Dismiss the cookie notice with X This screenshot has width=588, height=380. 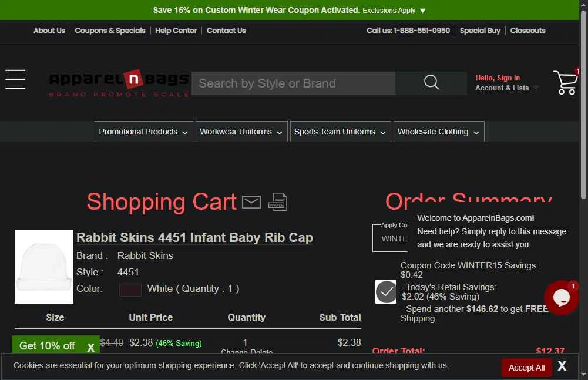coord(562,366)
